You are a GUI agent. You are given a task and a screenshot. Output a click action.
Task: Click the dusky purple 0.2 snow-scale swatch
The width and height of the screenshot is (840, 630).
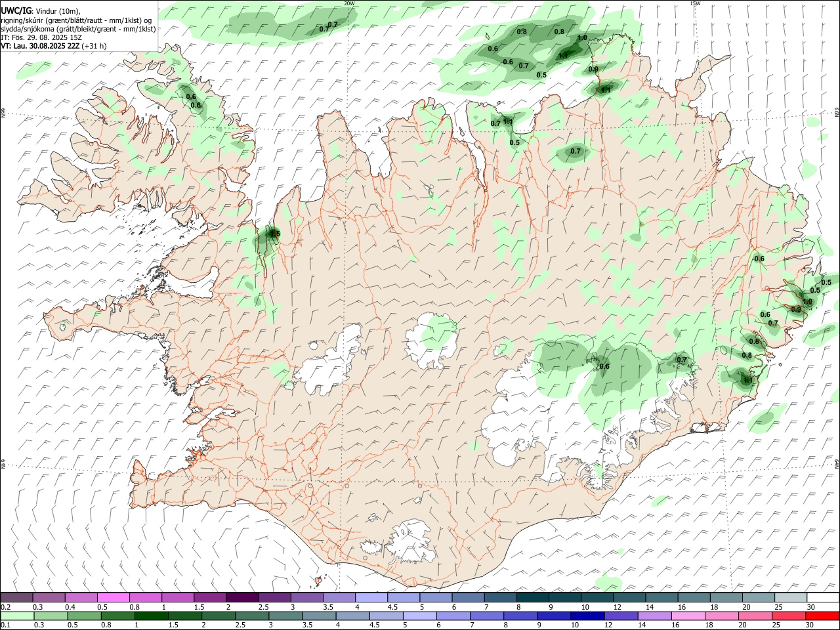pyautogui.click(x=17, y=597)
